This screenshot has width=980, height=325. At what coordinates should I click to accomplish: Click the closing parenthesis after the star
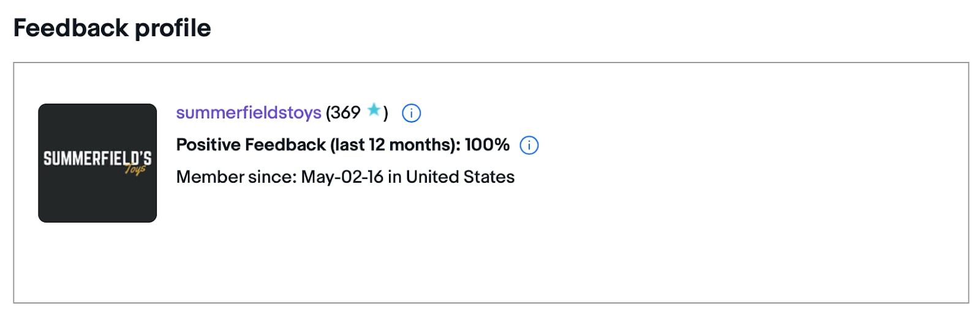[x=385, y=113]
